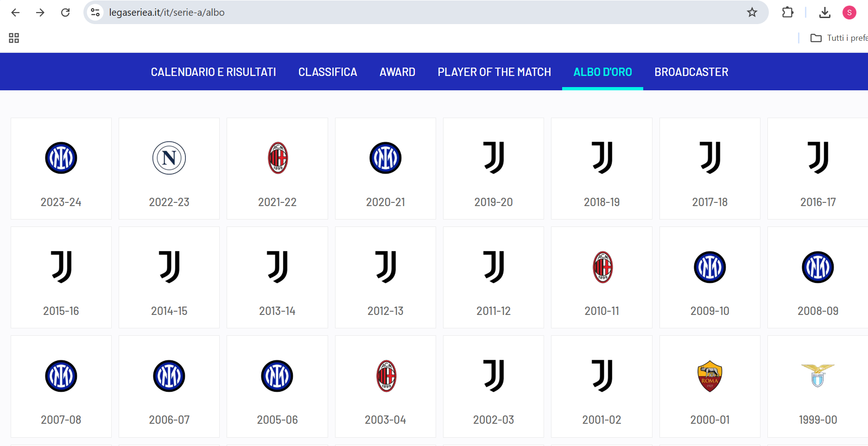This screenshot has height=446, width=868.
Task: Open the Tutti i preferiti bookmarks folder
Action: 839,38
